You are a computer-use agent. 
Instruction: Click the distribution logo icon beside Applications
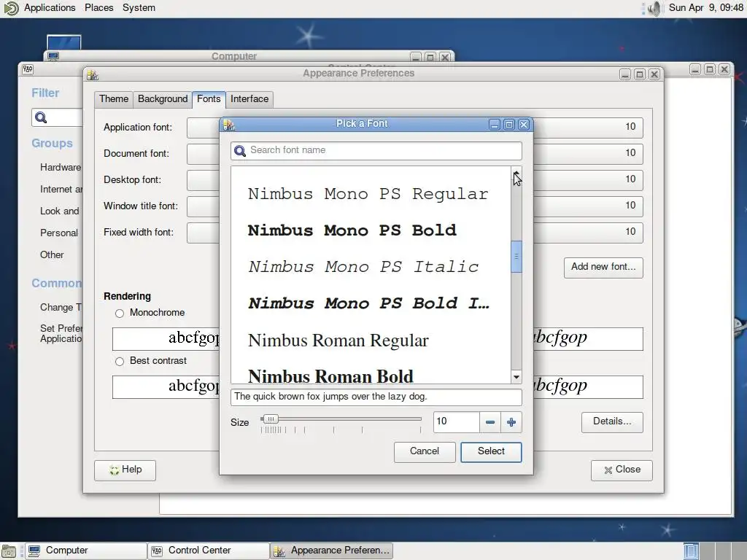(x=11, y=8)
